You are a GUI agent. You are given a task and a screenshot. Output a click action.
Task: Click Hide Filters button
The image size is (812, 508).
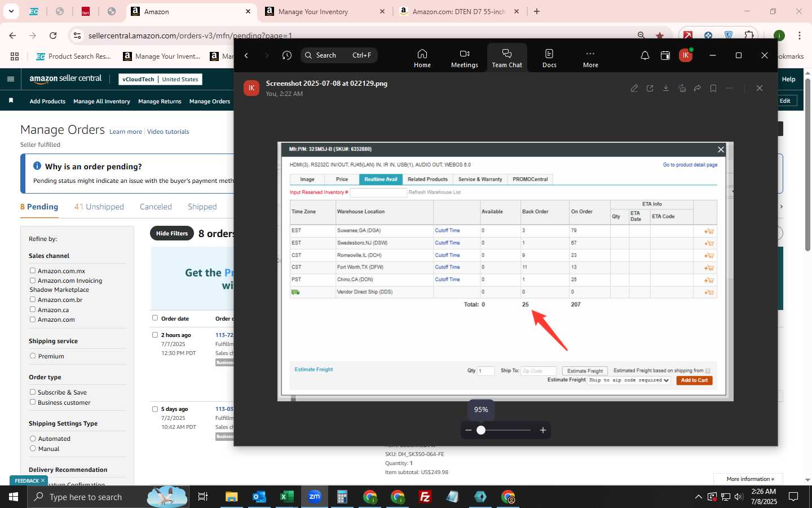click(x=171, y=233)
